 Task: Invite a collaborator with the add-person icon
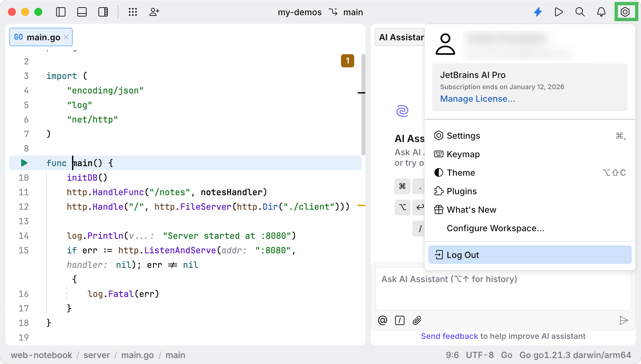click(154, 12)
